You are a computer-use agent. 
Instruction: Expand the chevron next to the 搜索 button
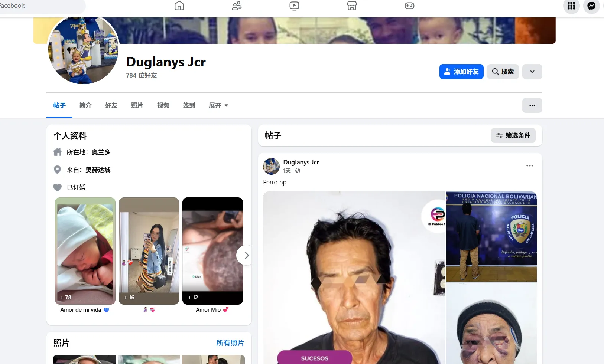pyautogui.click(x=532, y=71)
